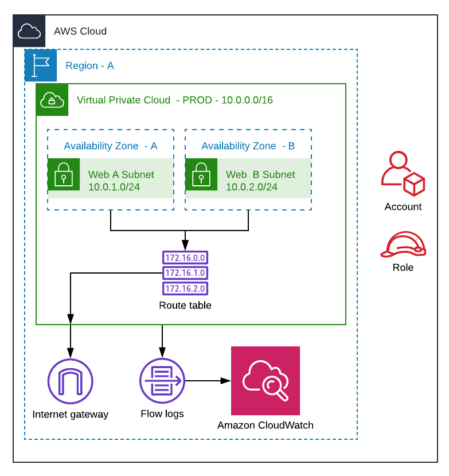Click the Amazon CloudWatch label
This screenshot has width=449, height=476.
(x=266, y=425)
